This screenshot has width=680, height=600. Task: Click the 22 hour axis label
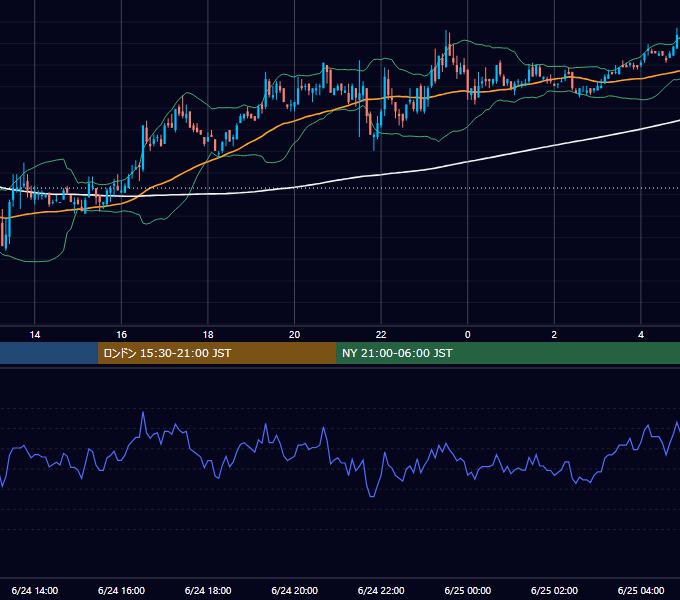click(x=381, y=335)
